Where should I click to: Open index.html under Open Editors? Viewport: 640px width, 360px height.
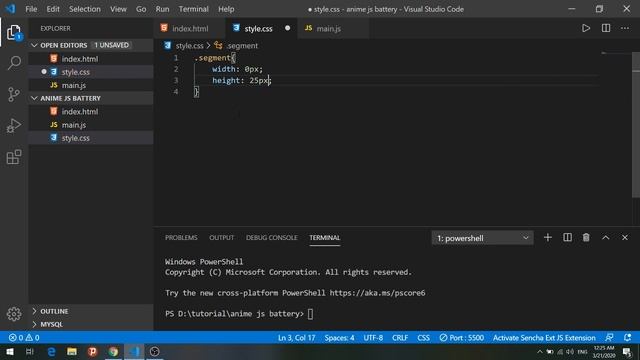point(91,59)
